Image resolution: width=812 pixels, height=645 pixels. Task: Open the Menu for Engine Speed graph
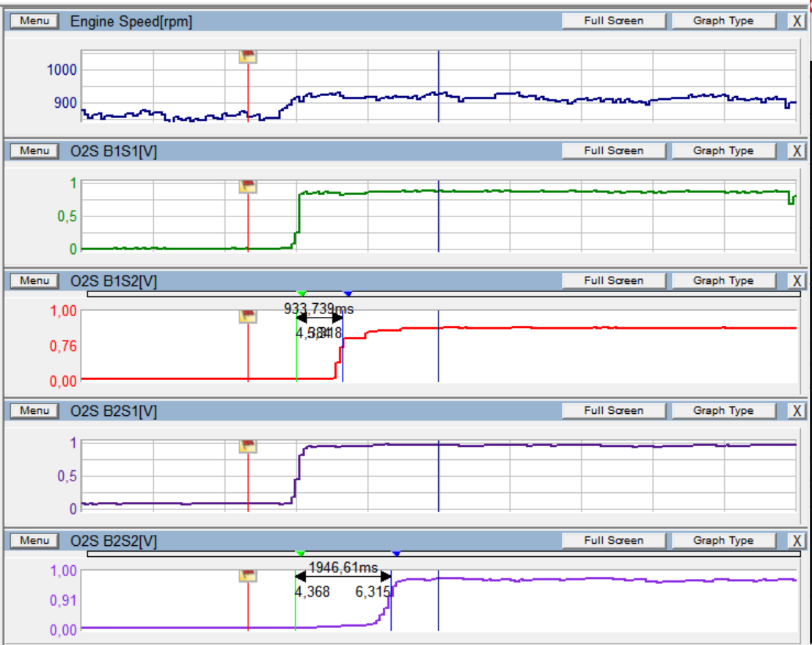pyautogui.click(x=34, y=21)
